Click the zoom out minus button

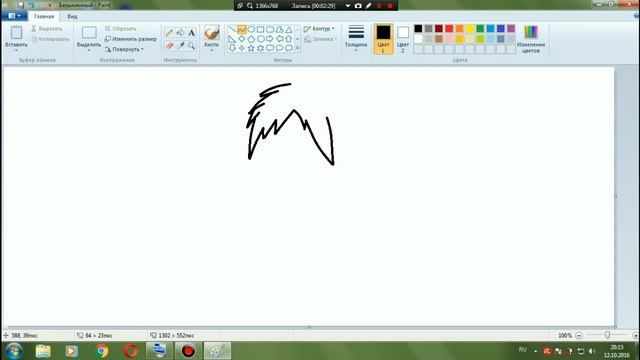[579, 335]
